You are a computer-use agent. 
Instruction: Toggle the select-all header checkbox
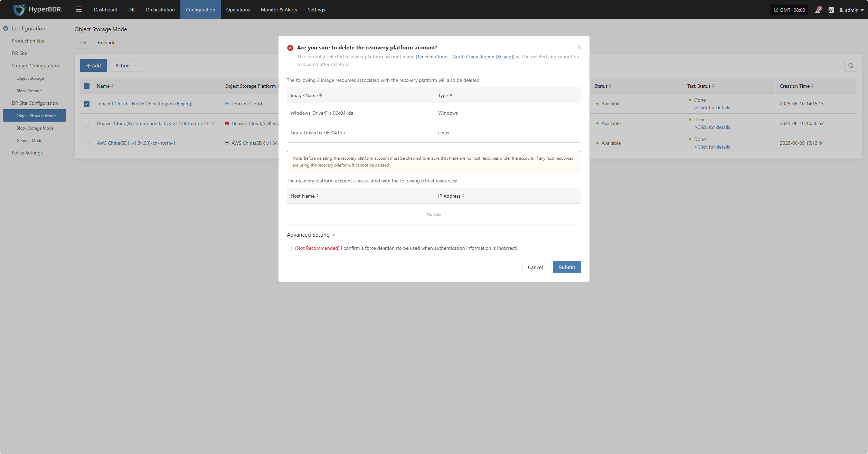(87, 86)
